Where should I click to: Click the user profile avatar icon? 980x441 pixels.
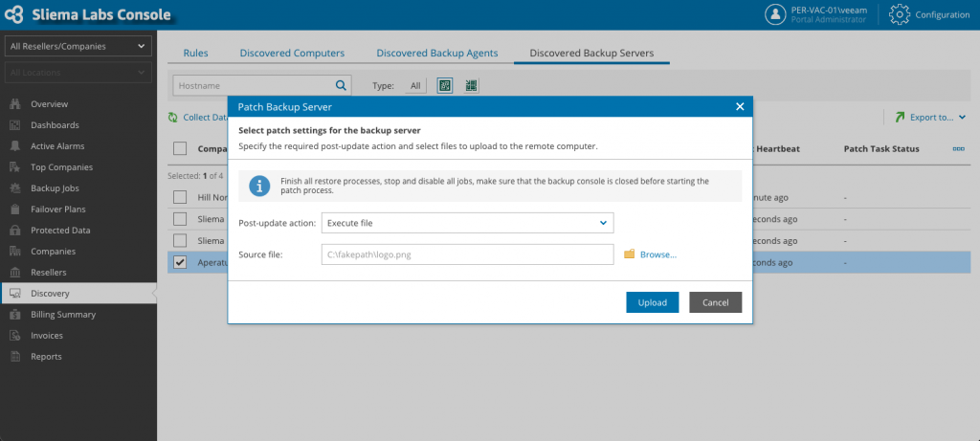(775, 14)
